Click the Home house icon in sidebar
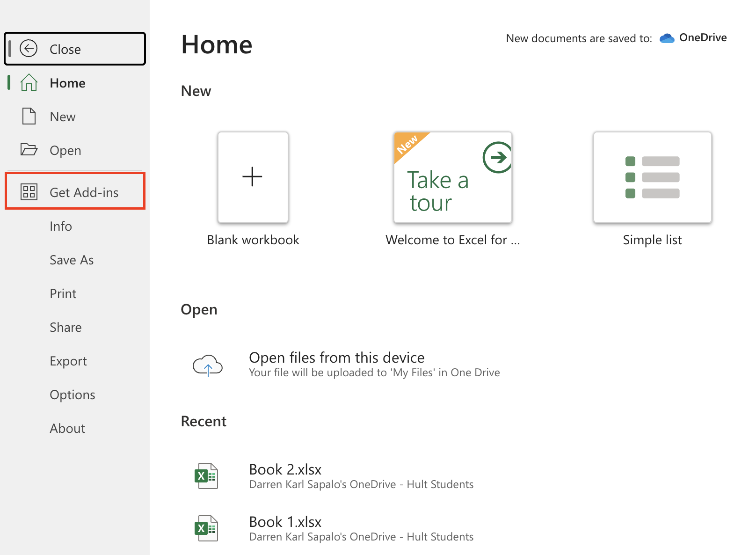 [29, 83]
